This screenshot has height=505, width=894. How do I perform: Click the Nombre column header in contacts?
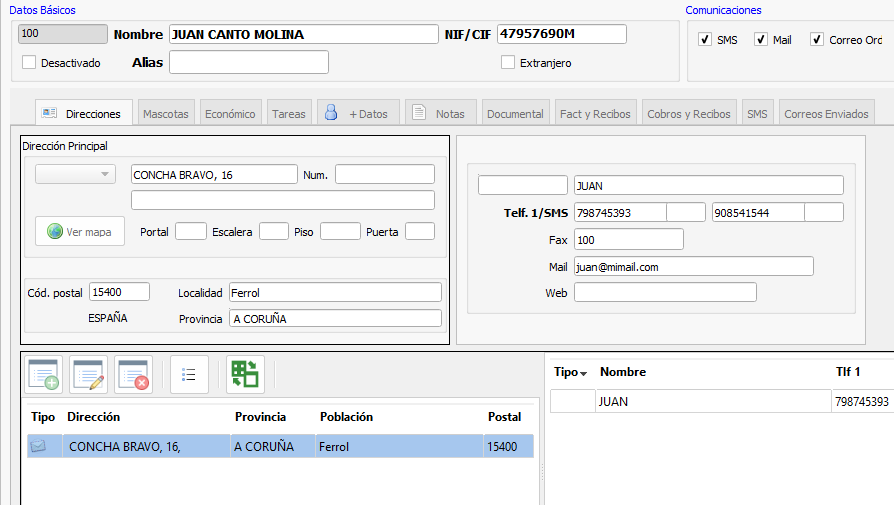(623, 372)
